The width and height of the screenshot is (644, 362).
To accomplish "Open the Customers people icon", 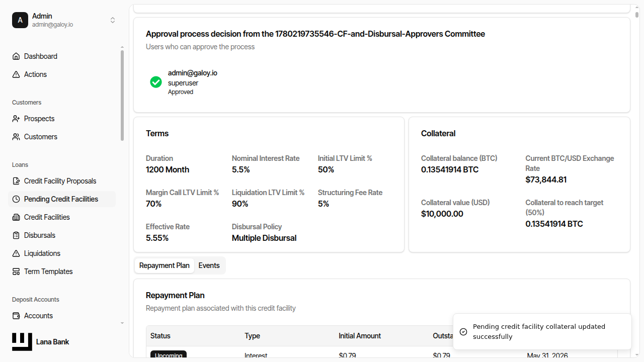I will [16, 137].
